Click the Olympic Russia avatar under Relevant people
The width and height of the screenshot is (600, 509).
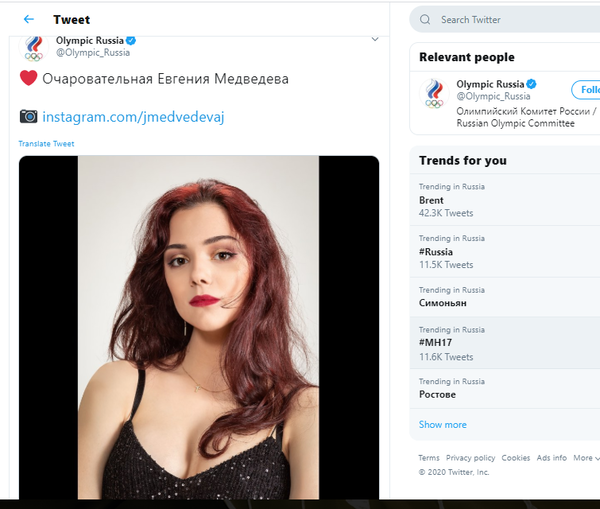(434, 93)
